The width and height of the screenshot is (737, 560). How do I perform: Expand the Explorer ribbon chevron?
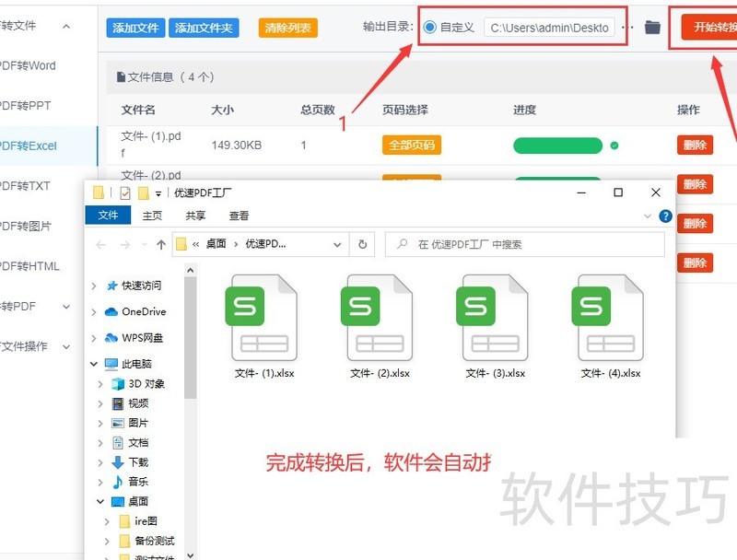[648, 216]
